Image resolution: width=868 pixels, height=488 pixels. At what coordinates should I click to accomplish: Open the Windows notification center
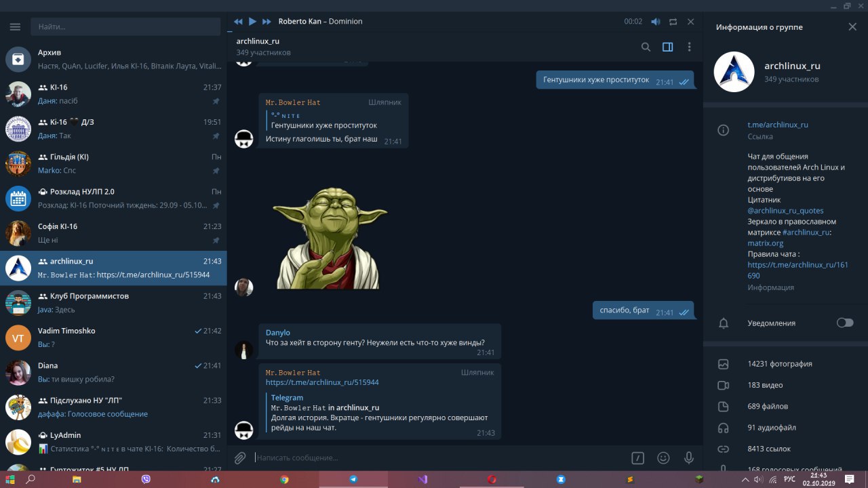(850, 479)
